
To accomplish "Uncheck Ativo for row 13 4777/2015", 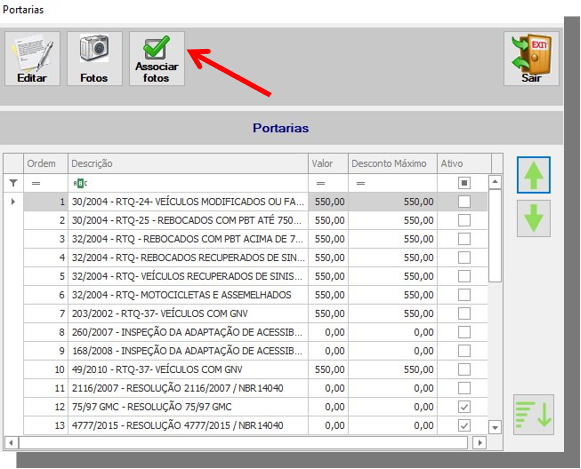I will click(x=464, y=425).
